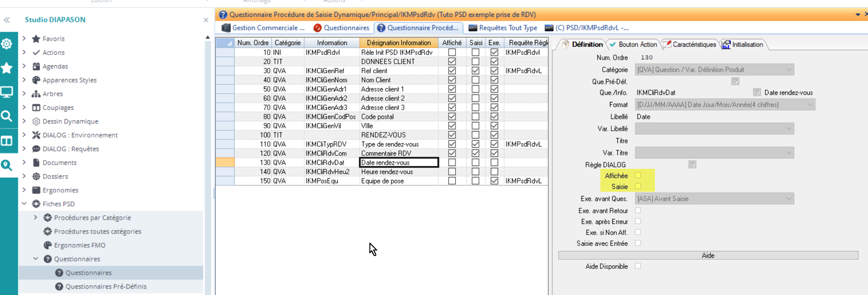868x295 pixels.
Task: Click the help icon beside Règle DIALOG
Action: coord(692,164)
